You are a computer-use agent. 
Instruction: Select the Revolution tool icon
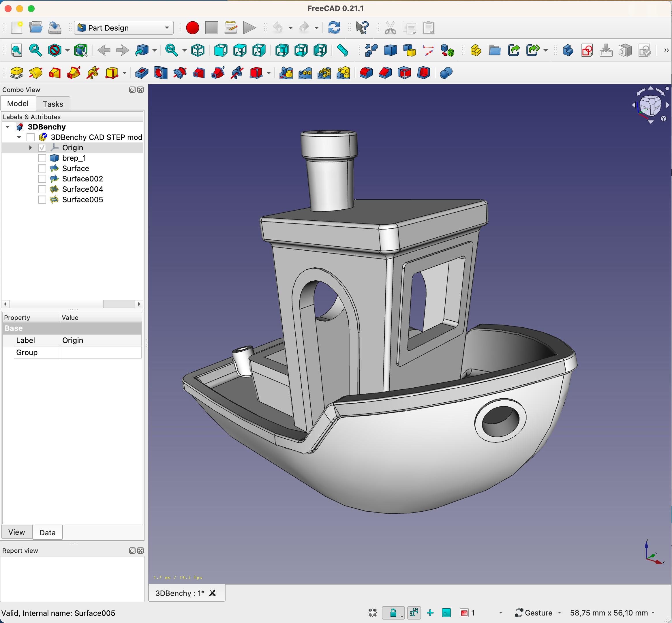[x=35, y=73]
